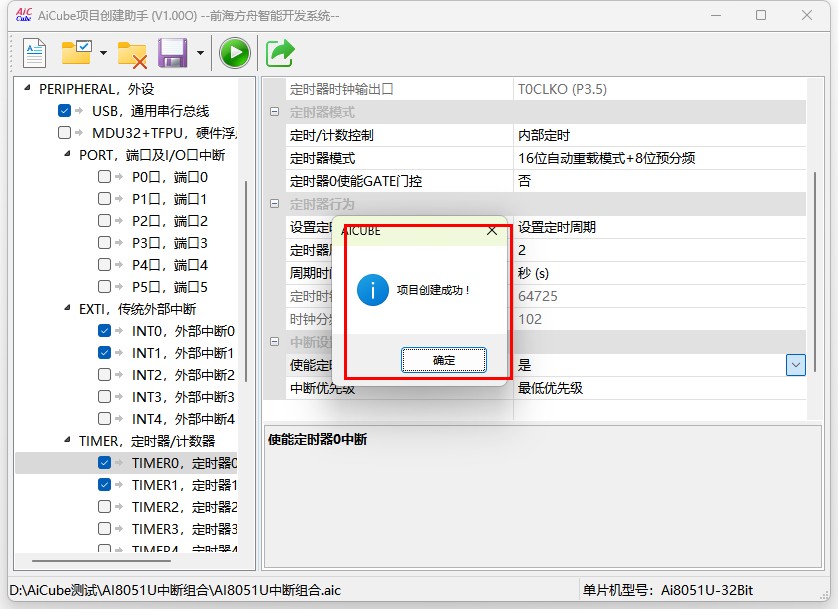The width and height of the screenshot is (838, 609).
Task: Collapse the 中断设置 property group
Action: point(275,341)
